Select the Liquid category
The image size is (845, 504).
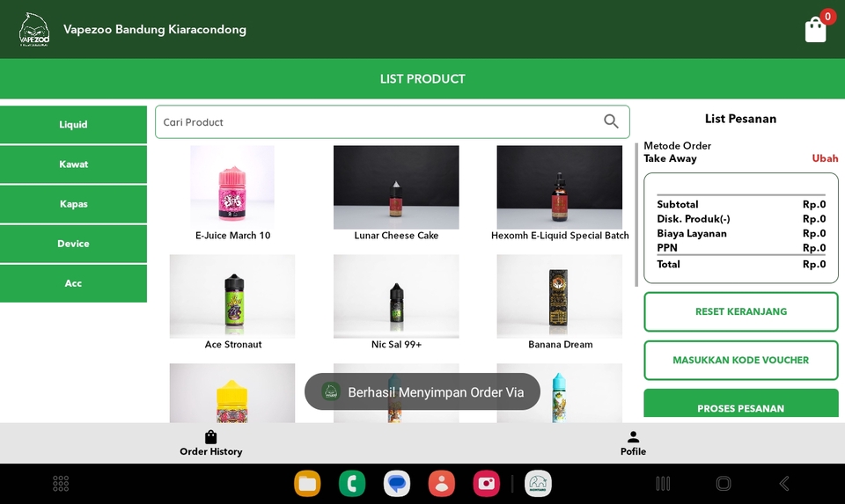pyautogui.click(x=73, y=124)
